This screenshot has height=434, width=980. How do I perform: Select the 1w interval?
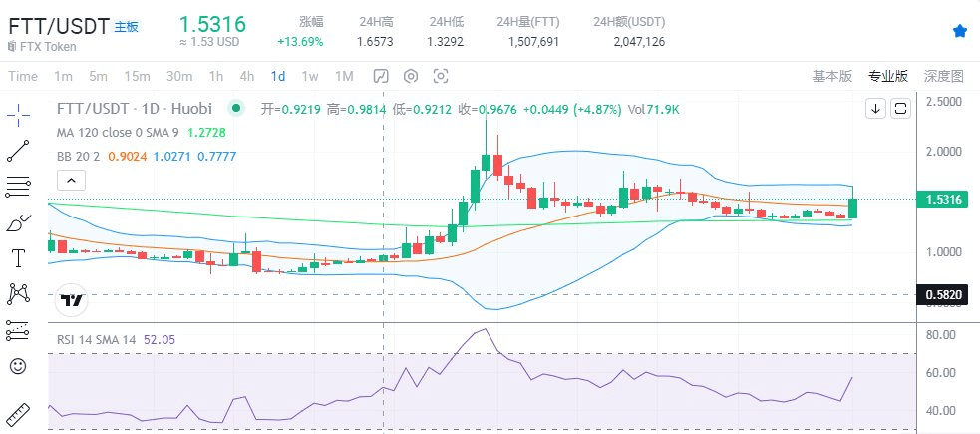pyautogui.click(x=310, y=76)
